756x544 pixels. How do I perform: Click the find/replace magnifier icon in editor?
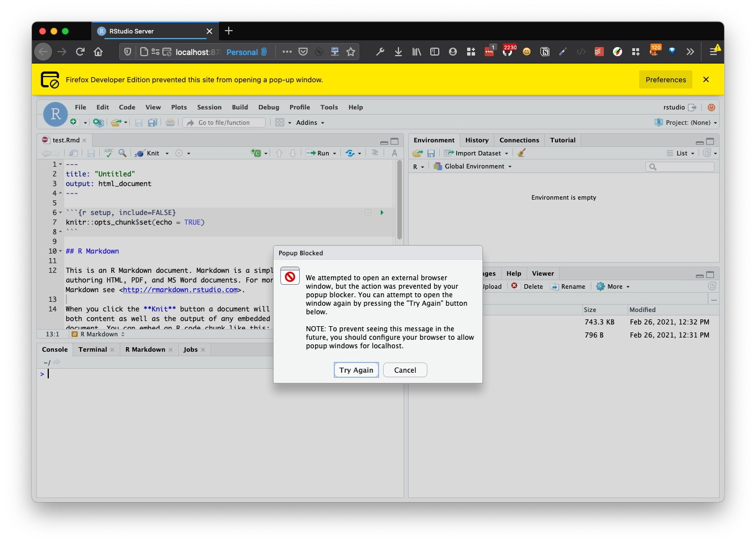[x=123, y=153]
